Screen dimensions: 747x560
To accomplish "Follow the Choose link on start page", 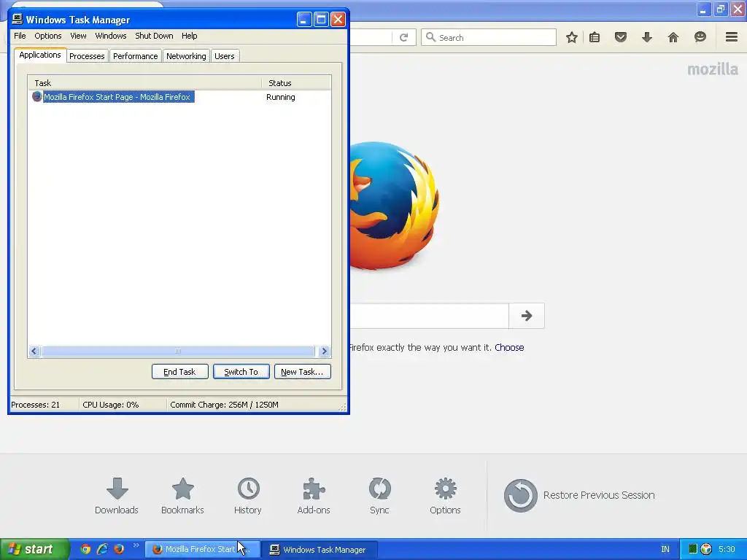I will click(x=509, y=348).
